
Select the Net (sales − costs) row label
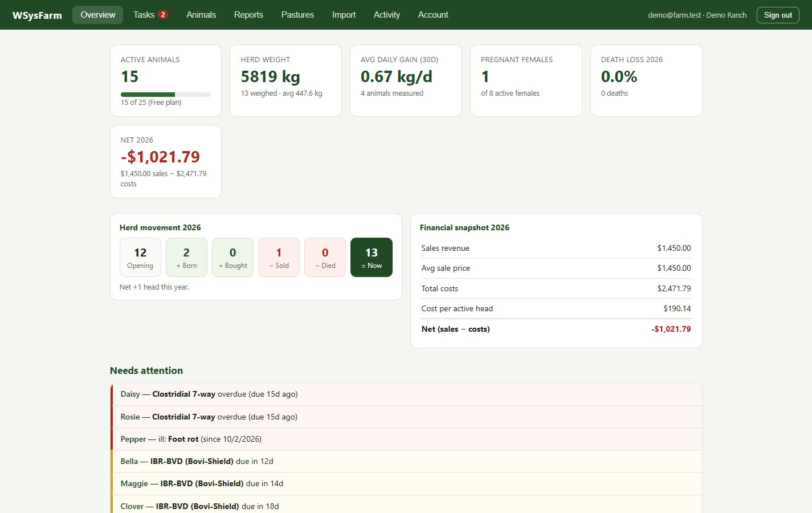point(455,329)
